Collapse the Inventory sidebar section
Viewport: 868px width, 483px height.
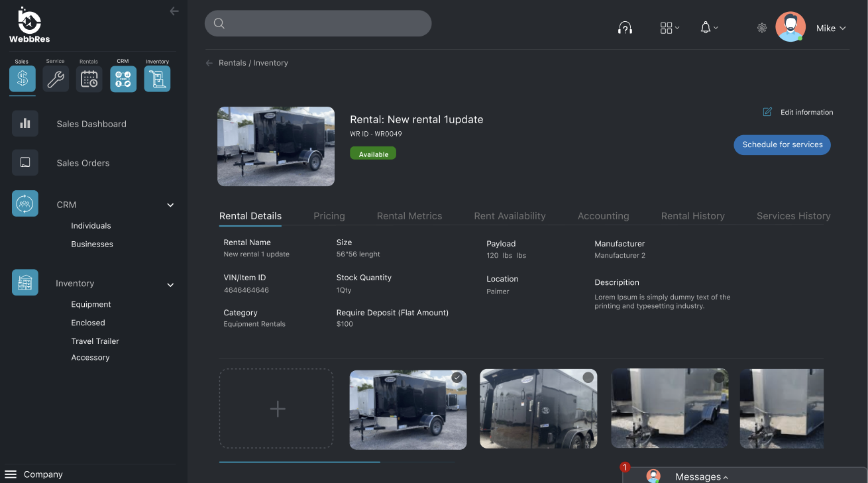click(x=170, y=284)
